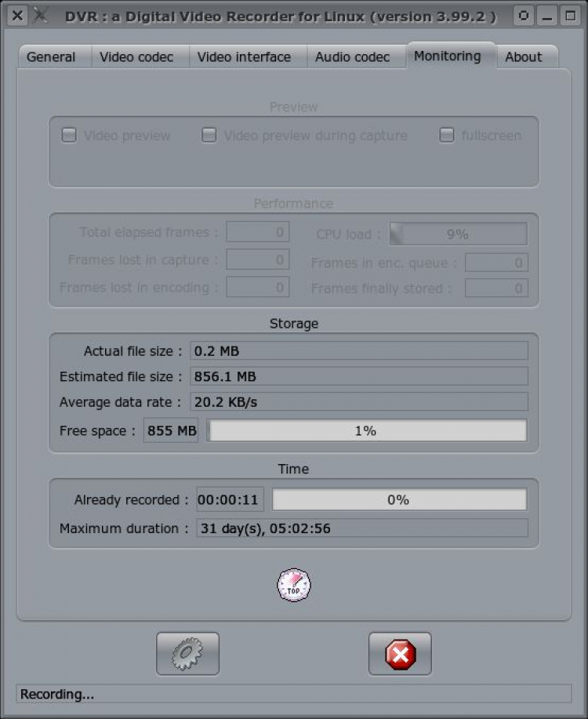Click the round TOP icon
This screenshot has height=719, width=588.
[x=294, y=585]
